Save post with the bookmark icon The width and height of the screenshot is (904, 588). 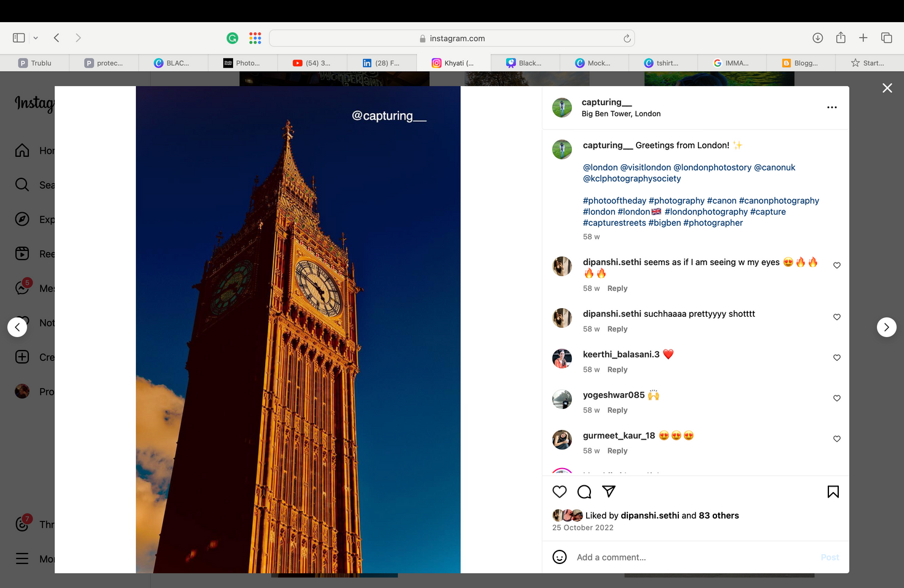tap(833, 491)
